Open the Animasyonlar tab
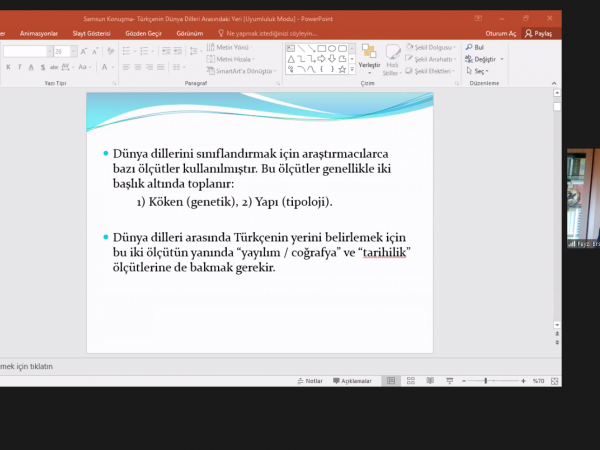This screenshot has width=600, height=450. [39, 34]
